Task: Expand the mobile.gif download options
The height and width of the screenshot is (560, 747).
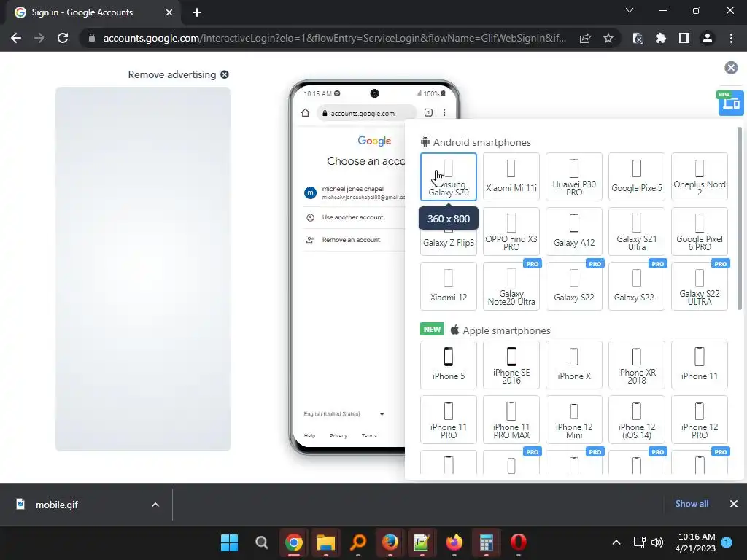Action: (155, 505)
